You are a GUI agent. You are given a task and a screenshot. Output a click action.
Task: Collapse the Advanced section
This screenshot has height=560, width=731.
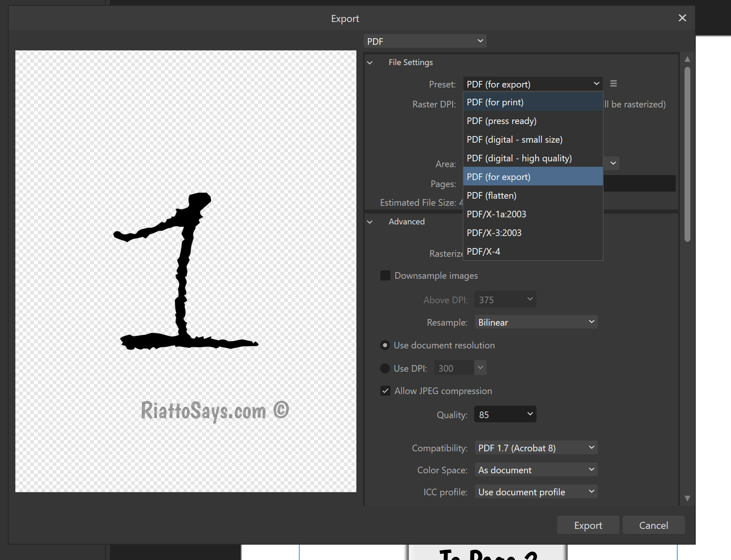click(x=370, y=222)
